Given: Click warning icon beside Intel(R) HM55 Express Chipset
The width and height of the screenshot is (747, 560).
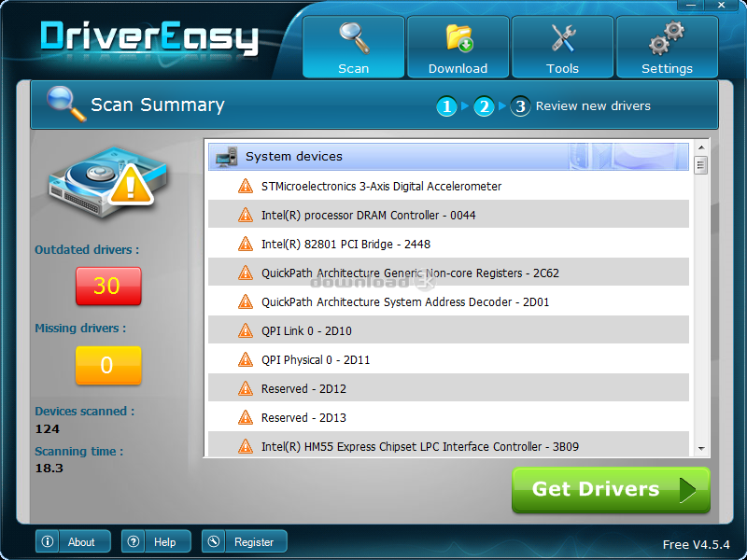Looking at the screenshot, I should click(x=246, y=447).
